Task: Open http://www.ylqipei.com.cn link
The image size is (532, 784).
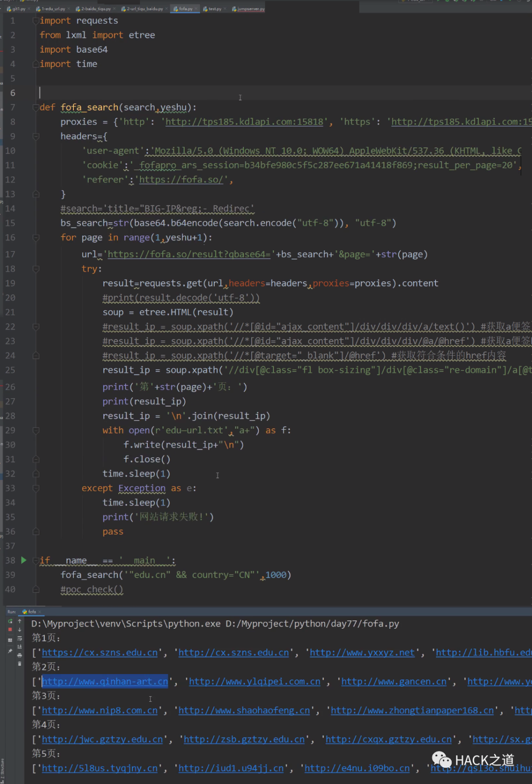Action: pos(255,682)
